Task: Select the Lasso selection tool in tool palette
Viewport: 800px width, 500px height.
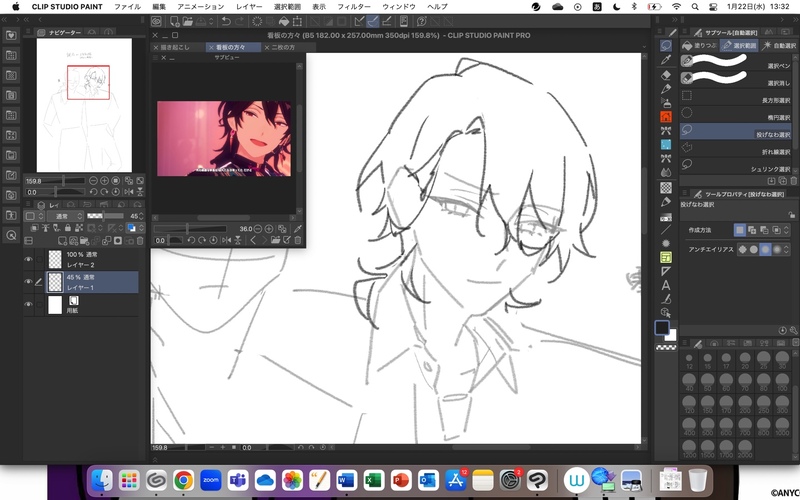Action: click(666, 45)
